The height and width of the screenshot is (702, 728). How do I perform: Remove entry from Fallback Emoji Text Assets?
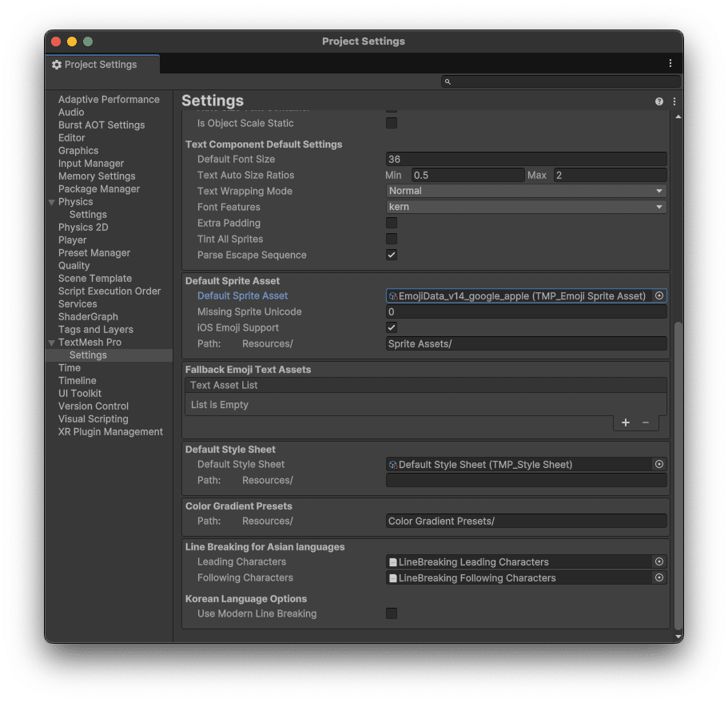pos(646,422)
